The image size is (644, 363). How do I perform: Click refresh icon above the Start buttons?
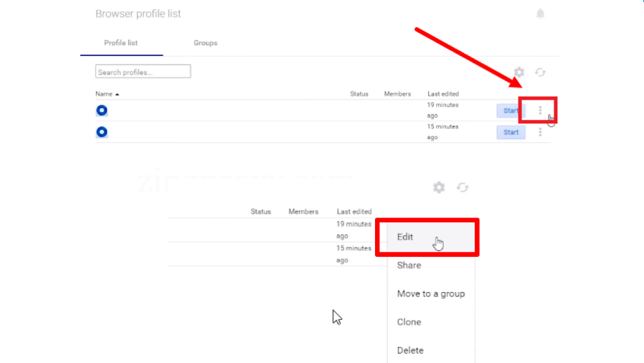tap(540, 72)
